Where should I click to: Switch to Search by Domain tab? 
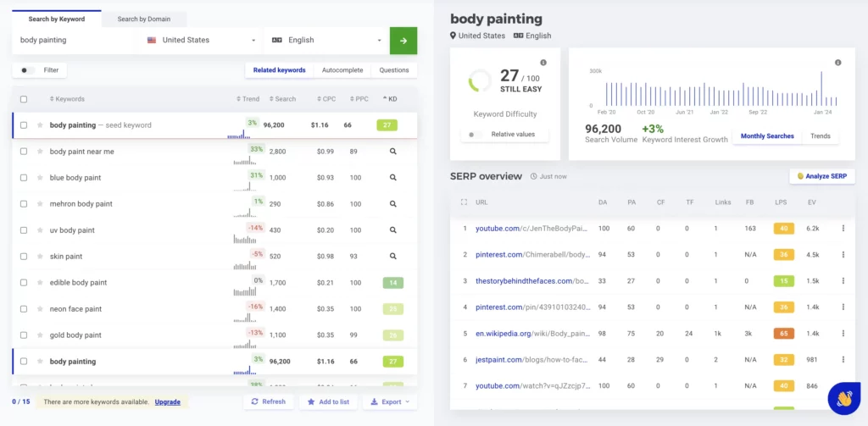pos(144,19)
